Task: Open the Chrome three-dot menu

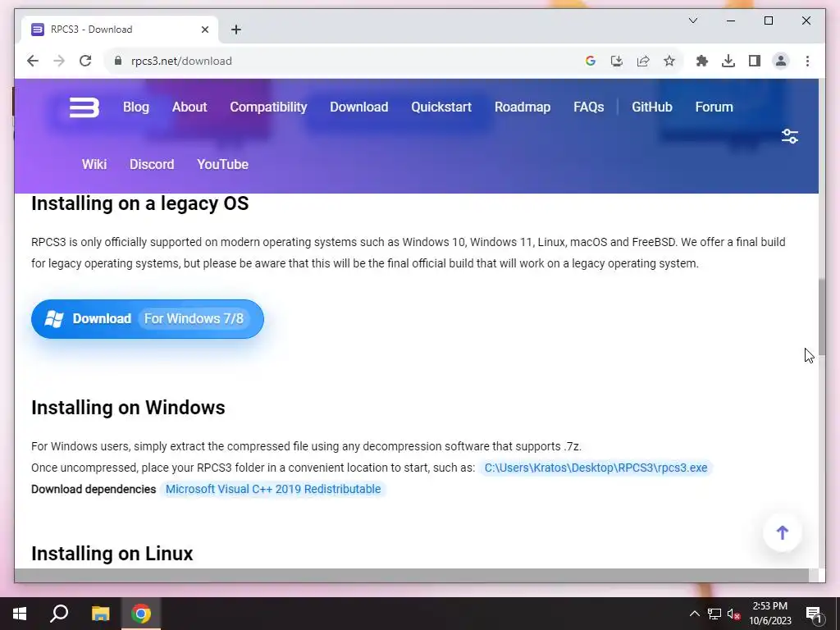Action: pos(807,61)
